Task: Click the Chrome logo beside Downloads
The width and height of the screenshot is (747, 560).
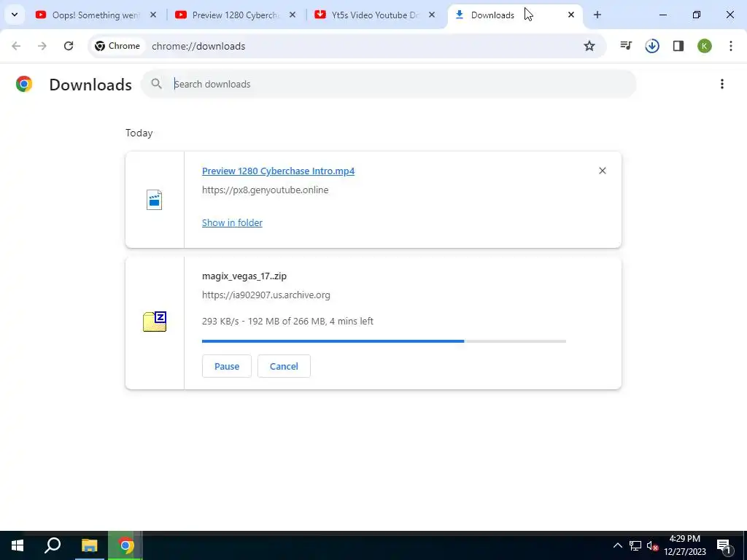Action: [x=24, y=85]
